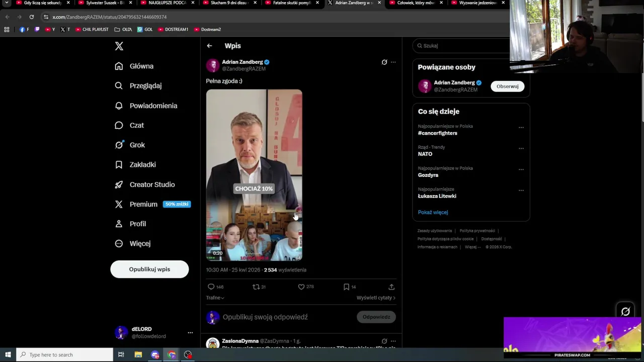Click the X logo in the sidebar
The image size is (644, 362).
pyautogui.click(x=119, y=46)
